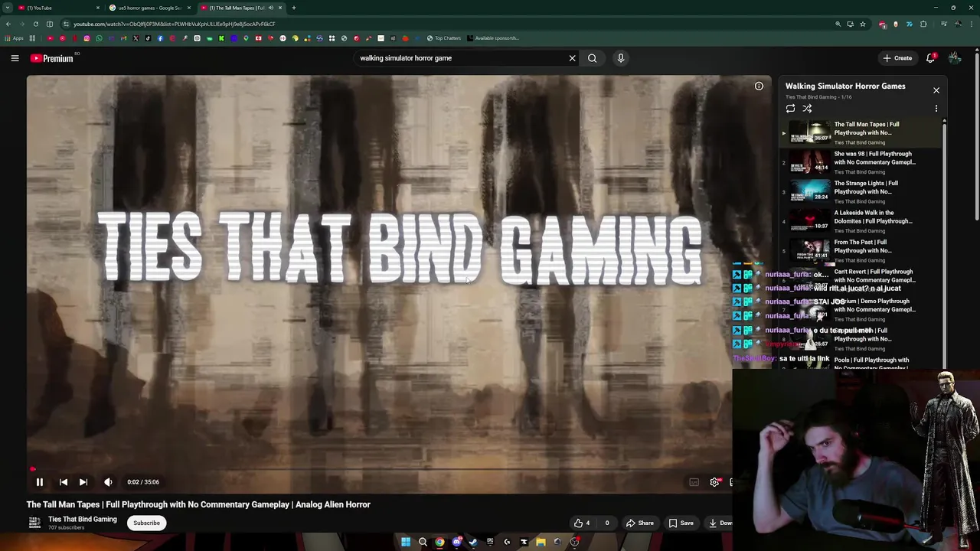Mute the video volume
980x551 pixels.
click(108, 482)
